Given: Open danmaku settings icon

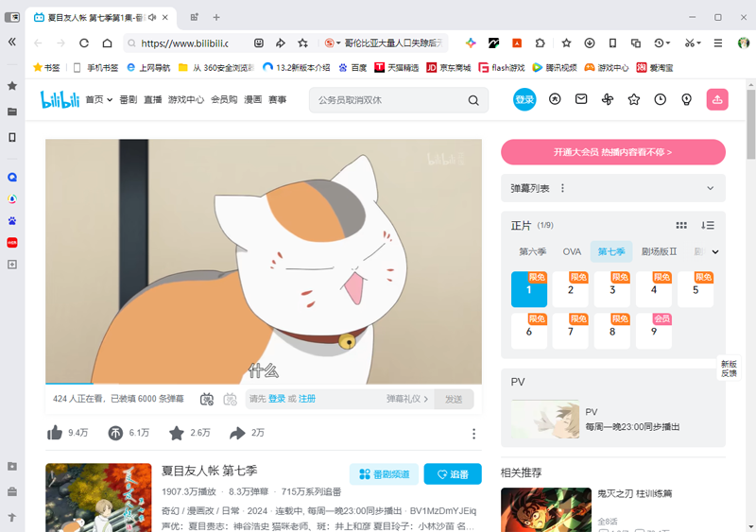Looking at the screenshot, I should (x=230, y=399).
